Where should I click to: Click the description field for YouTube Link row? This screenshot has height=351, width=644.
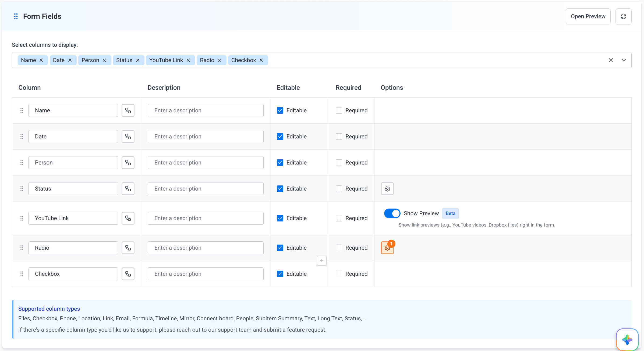coord(206,218)
